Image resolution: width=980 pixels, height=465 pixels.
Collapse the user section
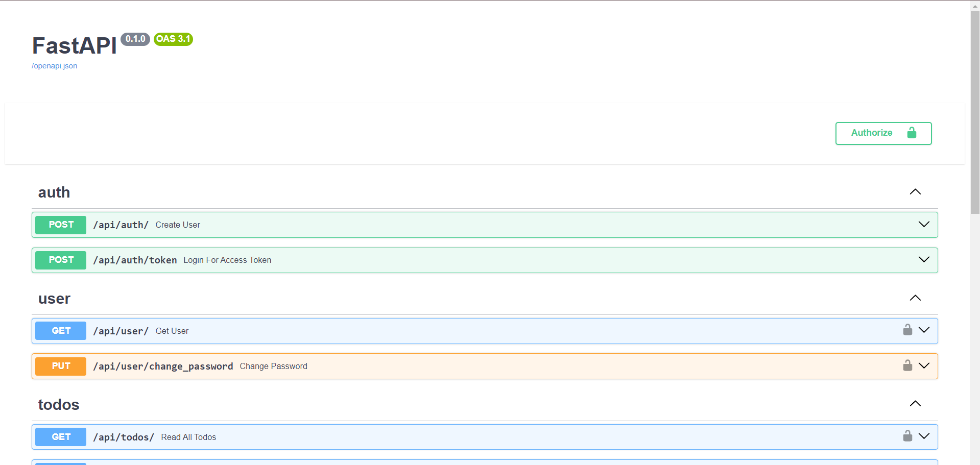pos(915,298)
